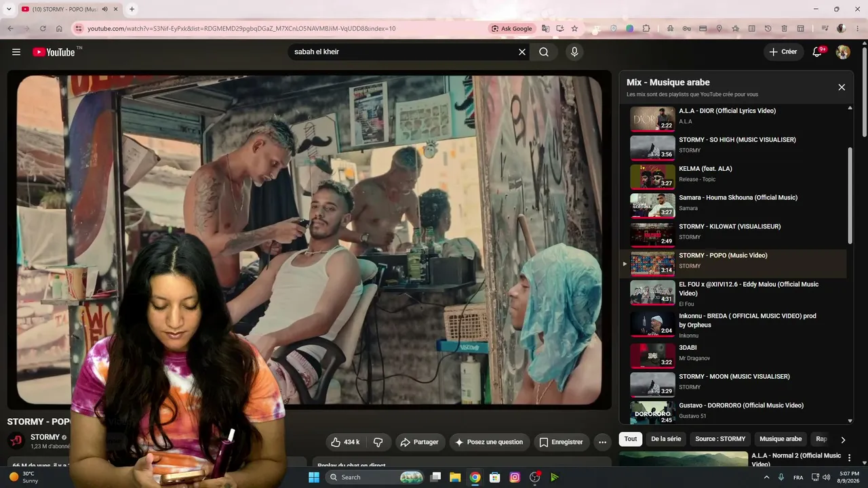Open Chrome extensions puzzle icon
Image resolution: width=868 pixels, height=488 pixels.
coord(646,28)
